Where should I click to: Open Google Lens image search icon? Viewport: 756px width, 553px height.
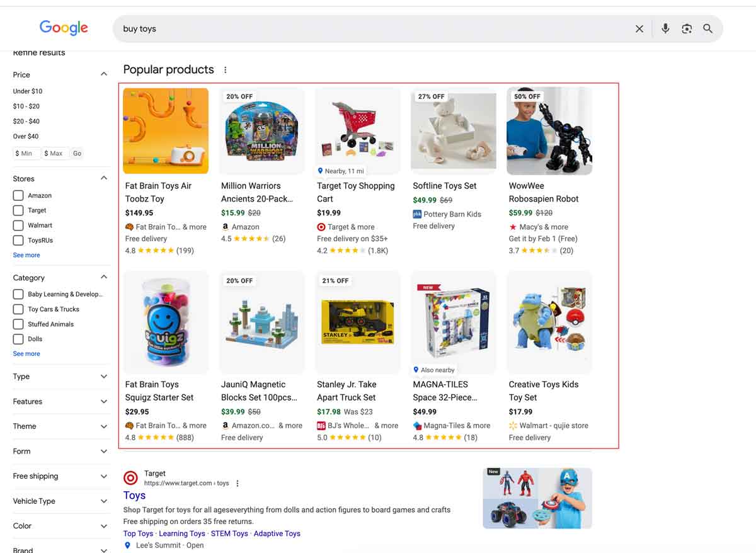[687, 29]
